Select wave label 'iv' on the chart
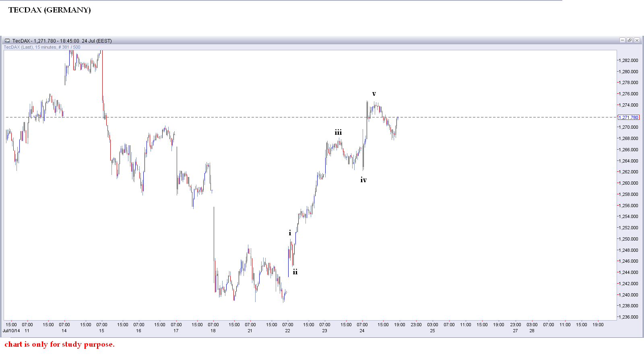 tap(363, 180)
